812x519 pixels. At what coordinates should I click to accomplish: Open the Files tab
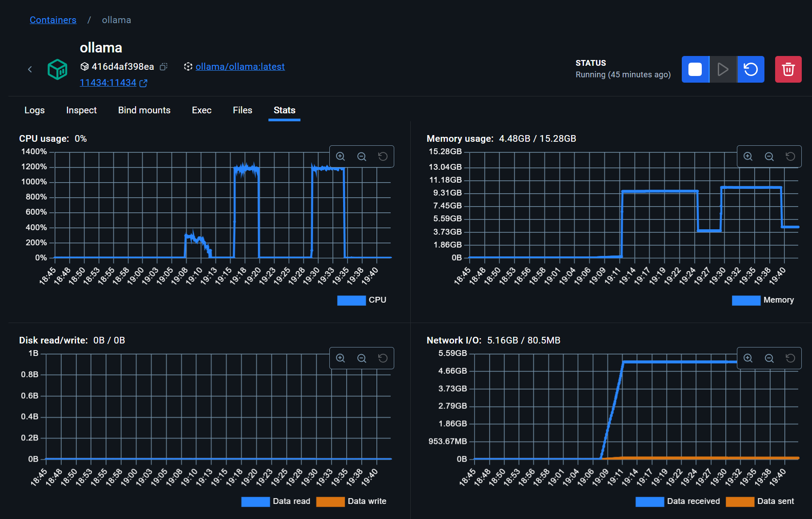click(x=243, y=110)
